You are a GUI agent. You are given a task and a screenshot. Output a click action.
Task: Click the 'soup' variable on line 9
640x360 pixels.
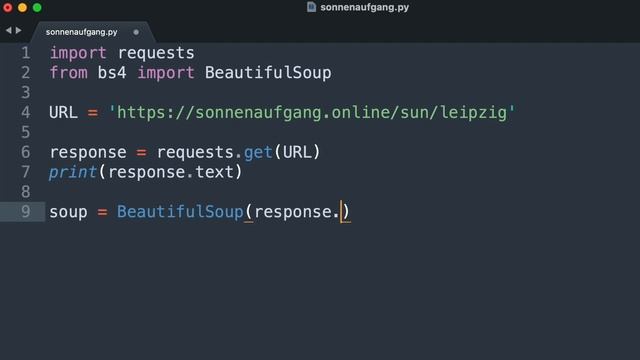[68, 213]
